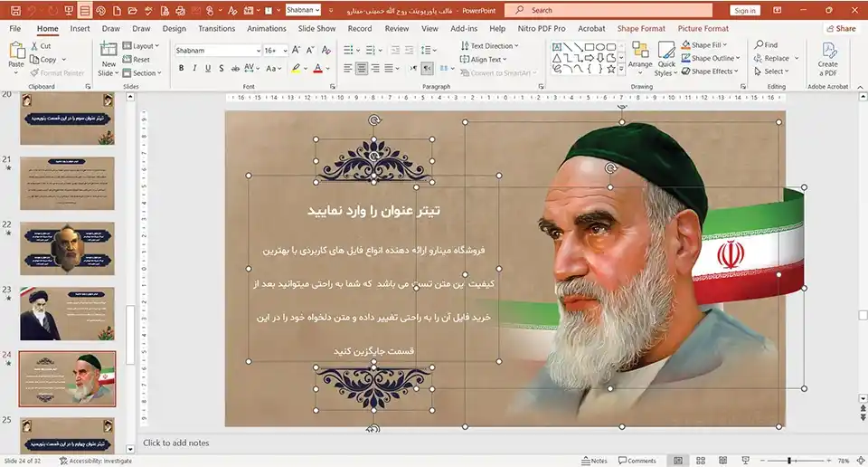
Task: Expand the Layout dropdown
Action: [141, 46]
